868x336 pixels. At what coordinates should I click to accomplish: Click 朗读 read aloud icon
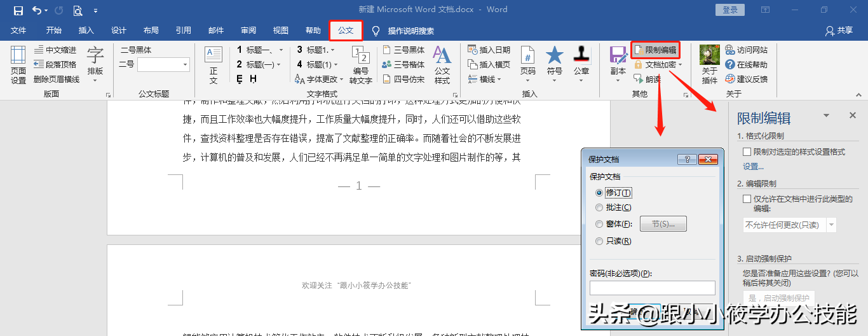click(648, 79)
